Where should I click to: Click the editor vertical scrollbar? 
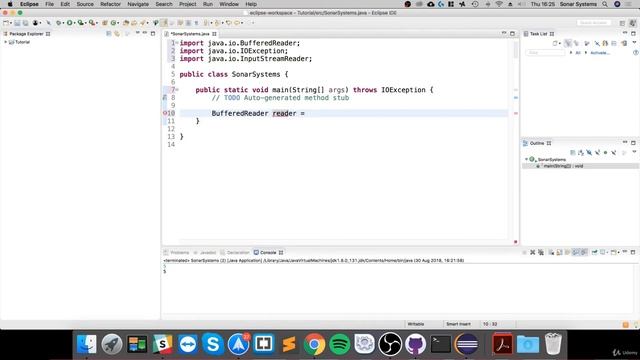point(516,50)
